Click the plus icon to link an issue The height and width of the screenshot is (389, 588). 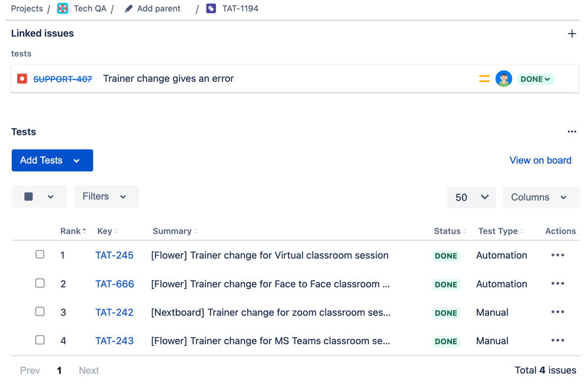tap(572, 34)
